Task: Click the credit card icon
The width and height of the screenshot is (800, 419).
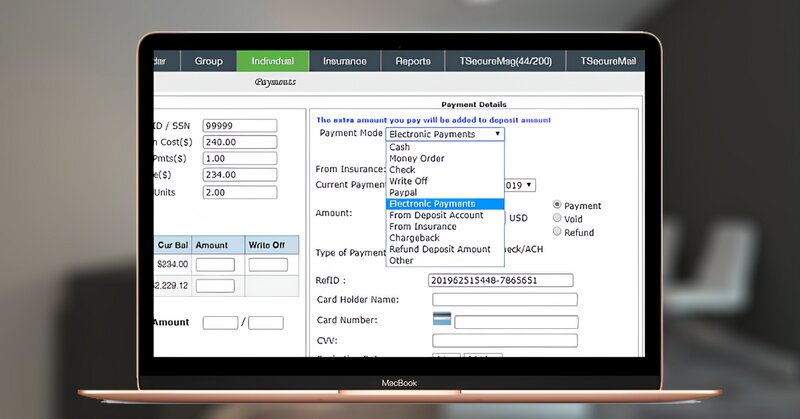Action: point(442,318)
